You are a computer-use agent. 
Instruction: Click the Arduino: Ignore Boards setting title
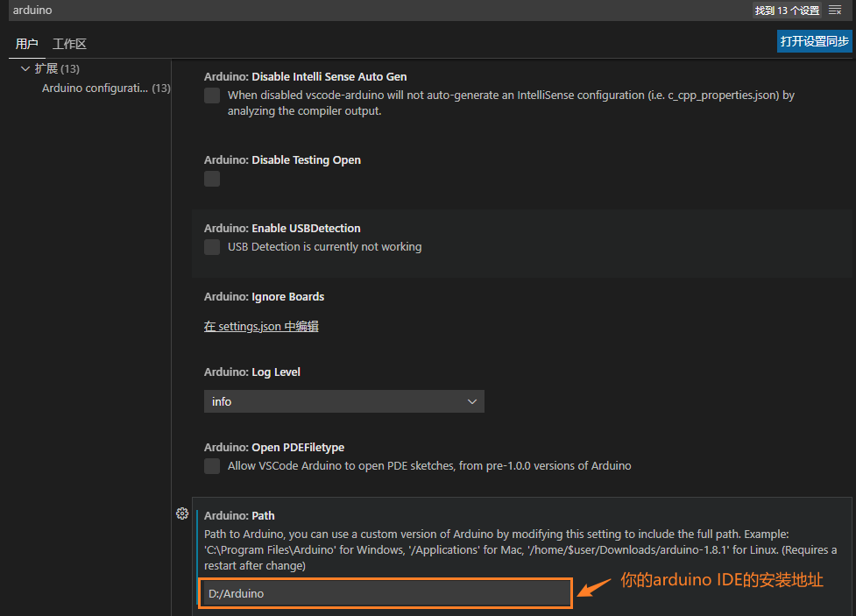coord(265,296)
